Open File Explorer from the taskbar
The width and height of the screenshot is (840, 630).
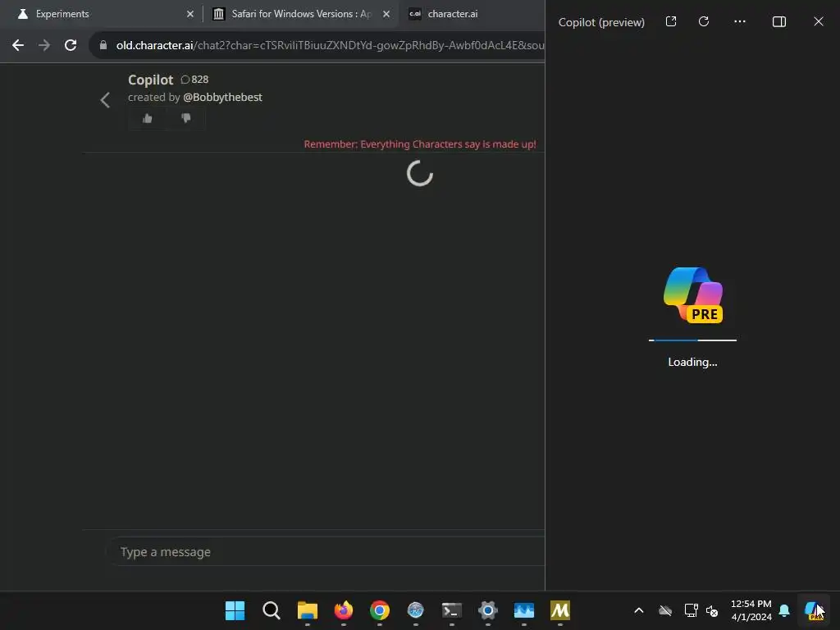click(x=308, y=610)
